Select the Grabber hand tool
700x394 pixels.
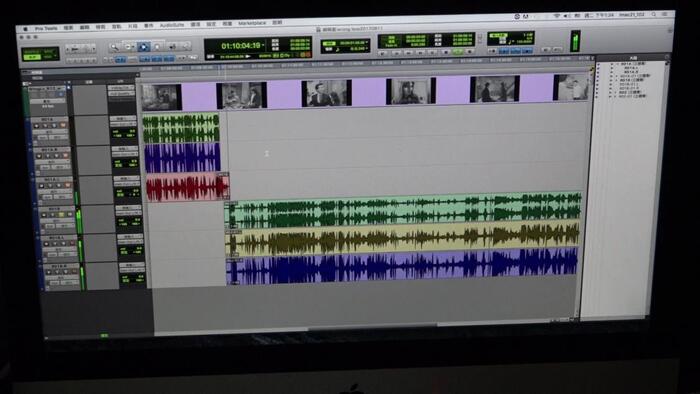tap(158, 46)
